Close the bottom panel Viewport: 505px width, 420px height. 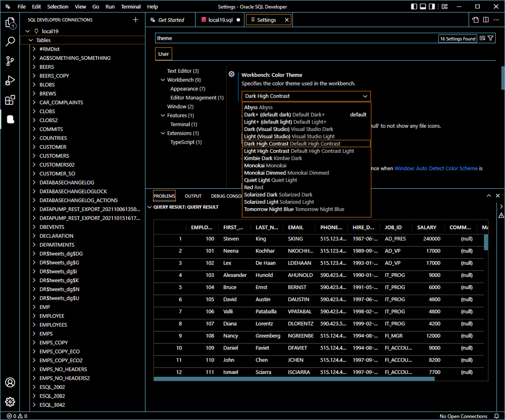coord(498,196)
